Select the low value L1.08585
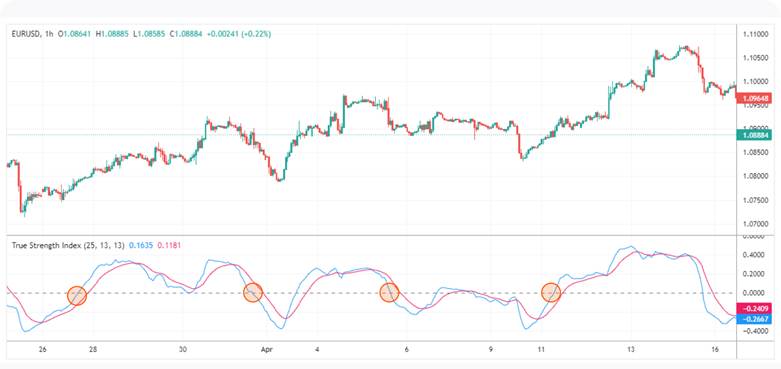The height and width of the screenshot is (369, 781). (x=149, y=34)
